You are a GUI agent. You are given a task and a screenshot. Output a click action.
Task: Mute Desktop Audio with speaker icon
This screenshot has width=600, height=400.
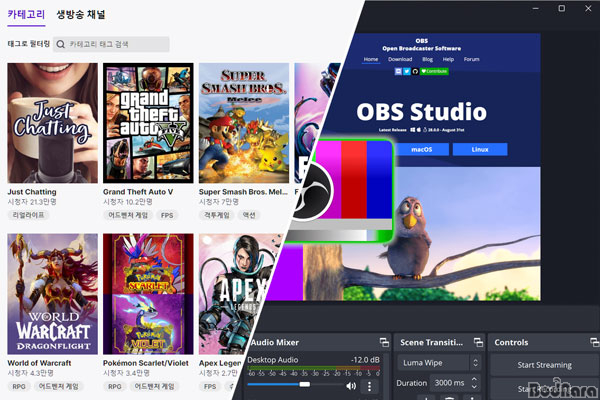coord(351,386)
